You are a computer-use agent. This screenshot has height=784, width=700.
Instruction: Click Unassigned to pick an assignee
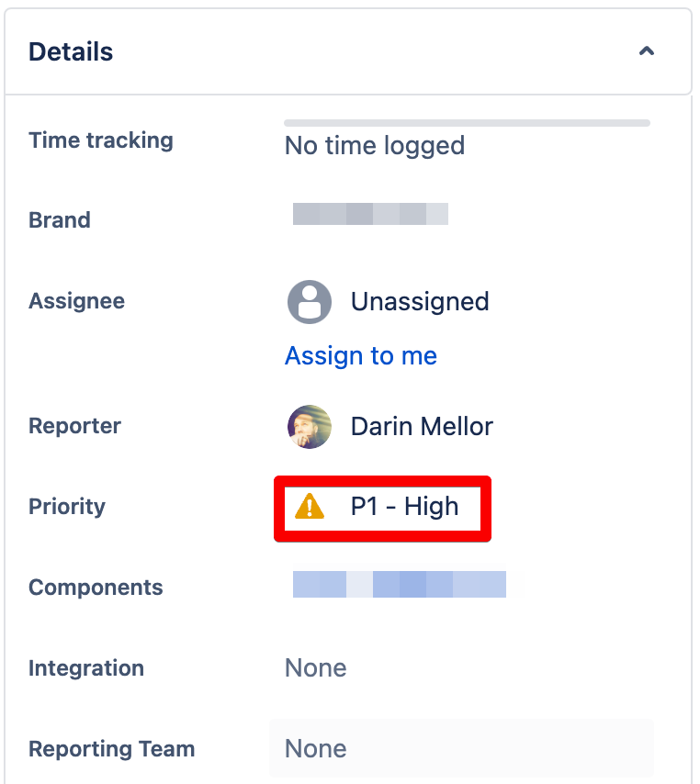pyautogui.click(x=420, y=302)
